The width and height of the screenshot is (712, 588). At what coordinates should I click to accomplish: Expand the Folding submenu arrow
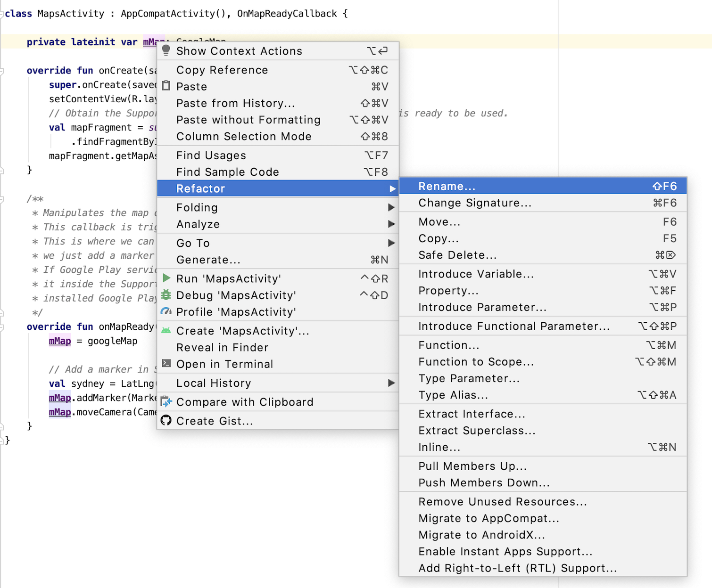(391, 207)
